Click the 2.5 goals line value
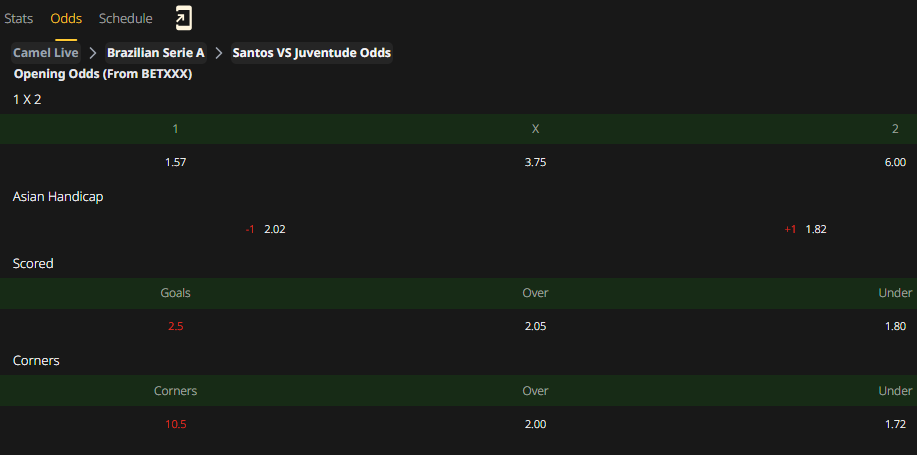The height and width of the screenshot is (455, 917). (x=175, y=326)
